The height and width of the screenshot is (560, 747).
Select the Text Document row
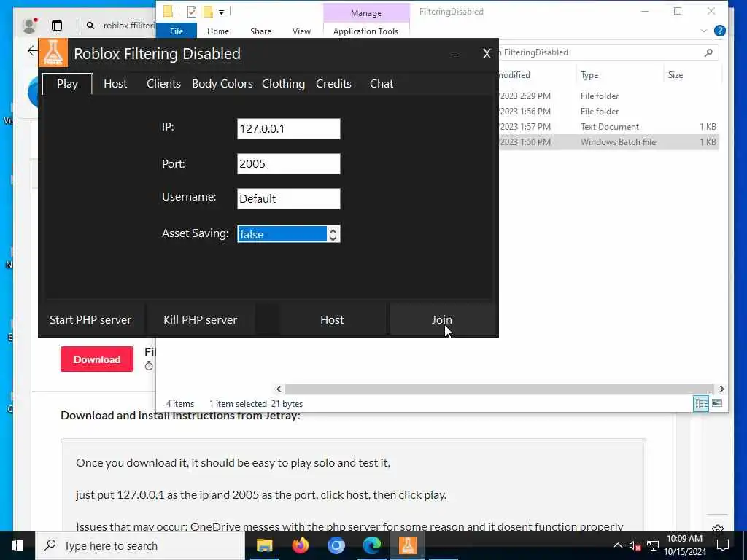coord(608,127)
